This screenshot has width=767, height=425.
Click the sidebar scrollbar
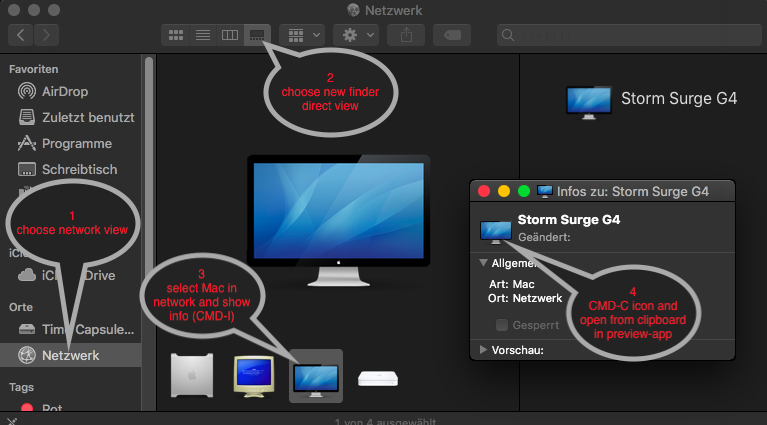click(x=149, y=232)
